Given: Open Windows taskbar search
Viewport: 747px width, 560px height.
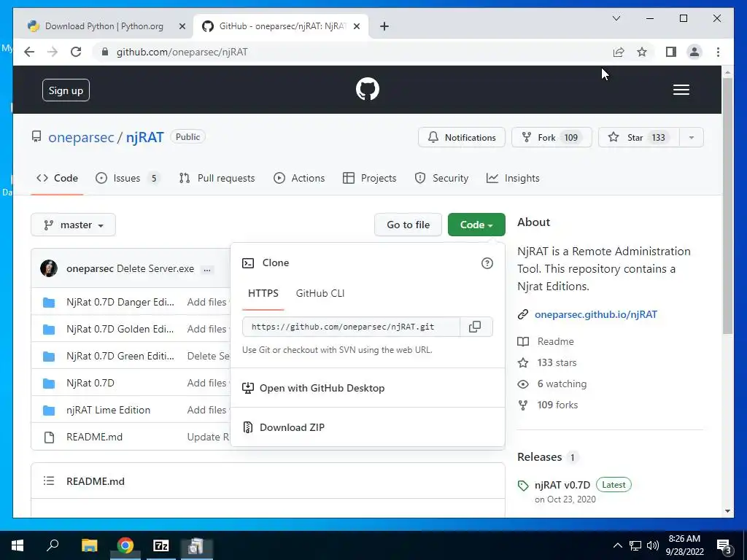Looking at the screenshot, I should pyautogui.click(x=53, y=545).
